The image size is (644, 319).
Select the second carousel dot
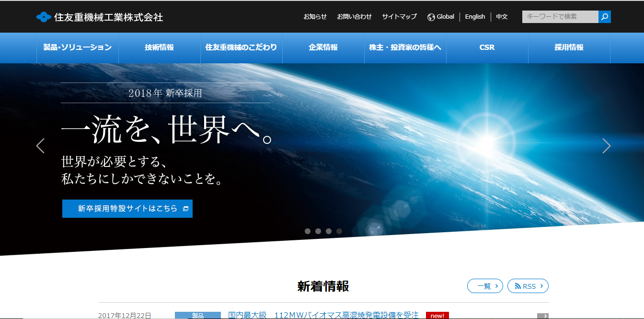(318, 231)
